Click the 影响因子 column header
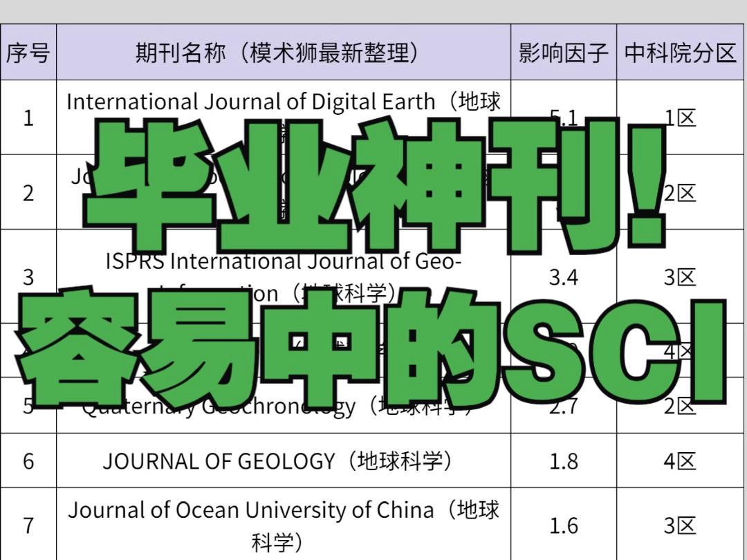The image size is (747, 560). tap(564, 53)
